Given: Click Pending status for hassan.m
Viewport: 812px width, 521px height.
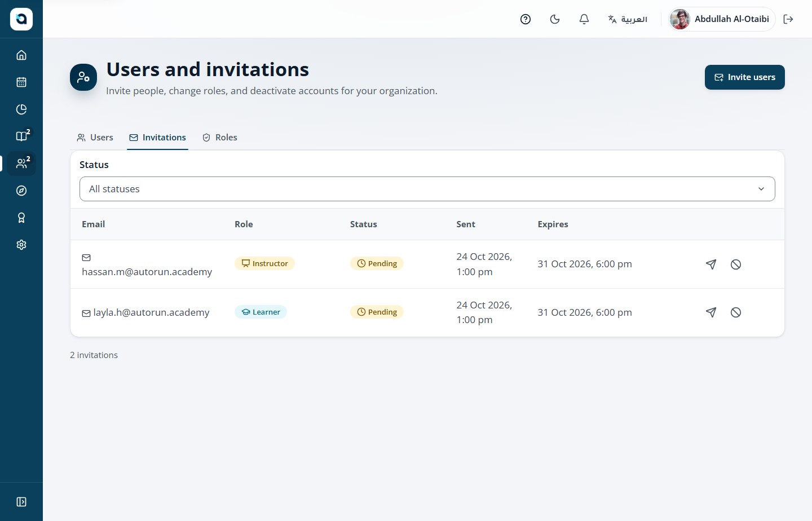Looking at the screenshot, I should click(x=377, y=263).
